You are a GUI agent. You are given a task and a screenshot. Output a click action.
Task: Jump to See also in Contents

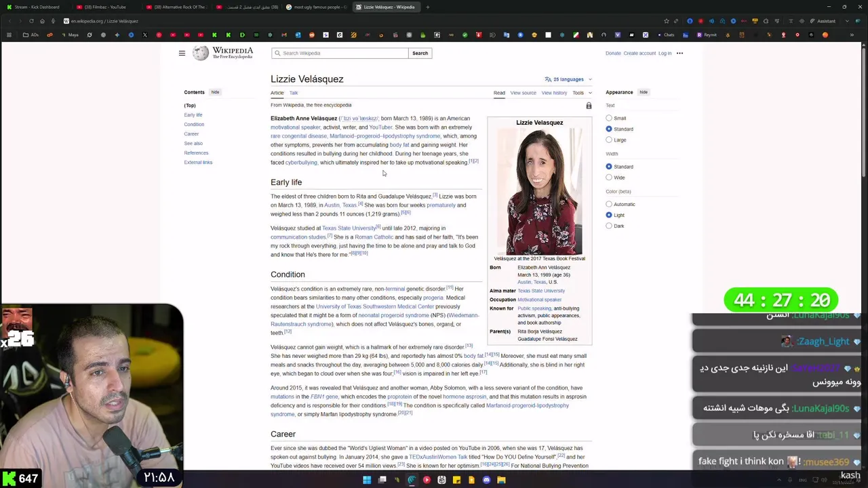click(x=193, y=144)
